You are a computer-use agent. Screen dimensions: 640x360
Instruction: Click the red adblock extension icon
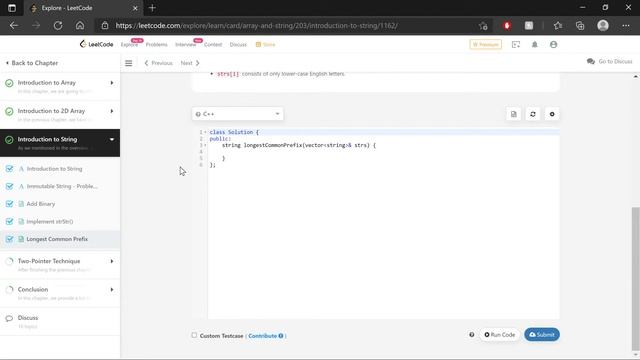pos(507,25)
